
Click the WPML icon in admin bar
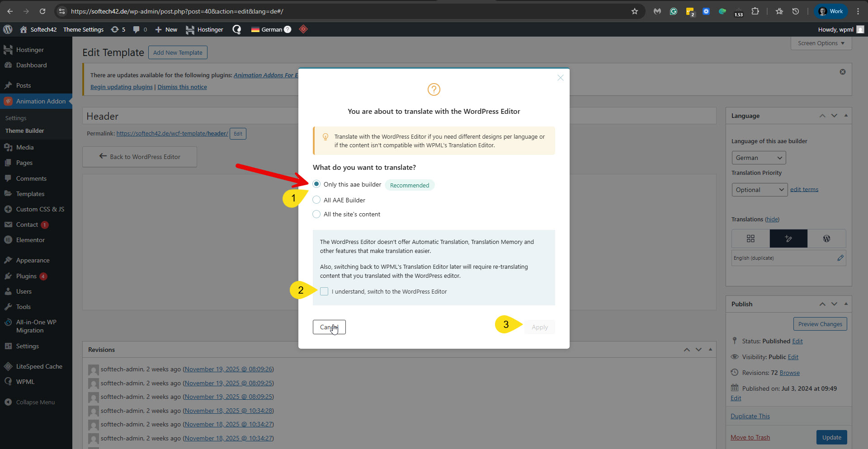click(x=236, y=29)
